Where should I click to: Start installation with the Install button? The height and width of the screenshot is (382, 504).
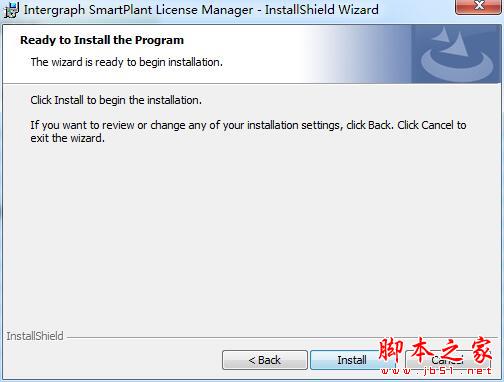pyautogui.click(x=352, y=360)
